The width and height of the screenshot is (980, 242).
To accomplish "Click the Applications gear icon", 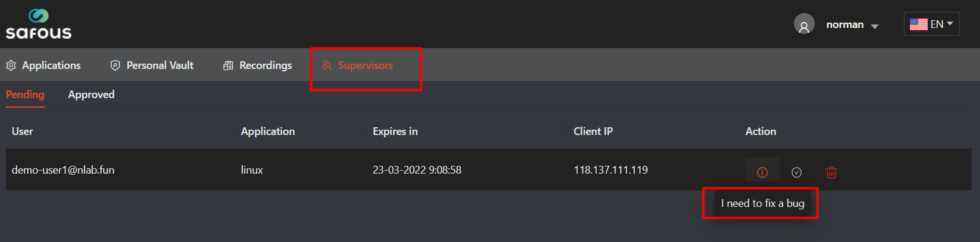I will (11, 65).
